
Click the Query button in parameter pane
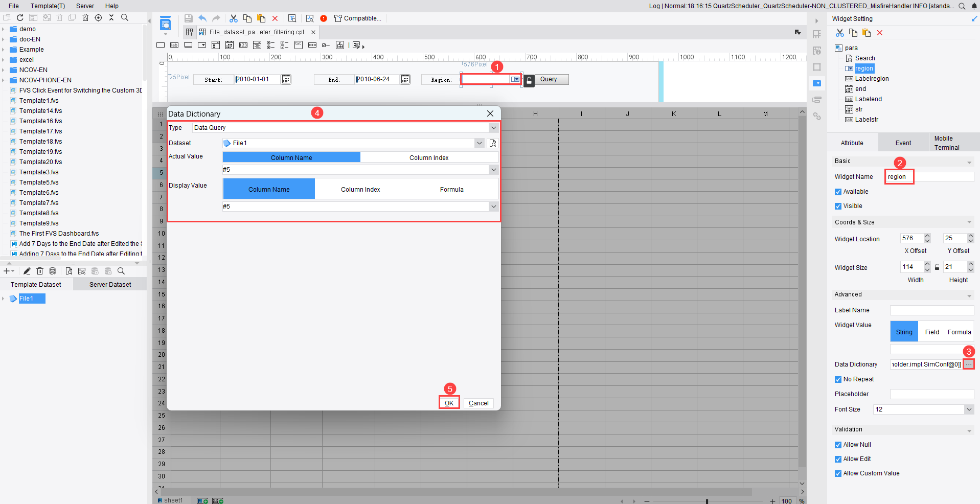[x=551, y=79]
